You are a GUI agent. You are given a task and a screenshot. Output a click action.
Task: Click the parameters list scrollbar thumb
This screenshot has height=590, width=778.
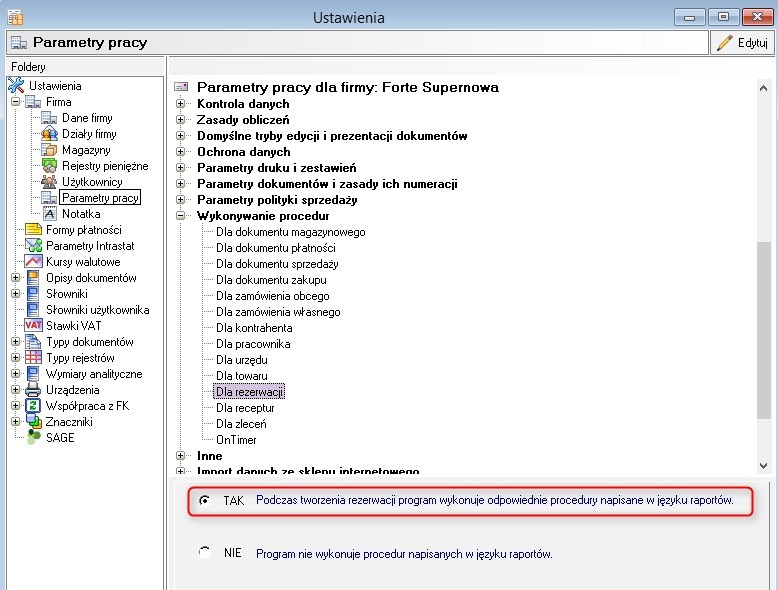[763, 330]
